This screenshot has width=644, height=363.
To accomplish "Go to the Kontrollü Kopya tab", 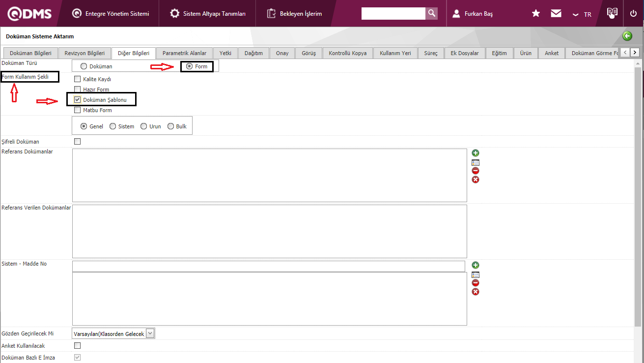I will pos(348,53).
